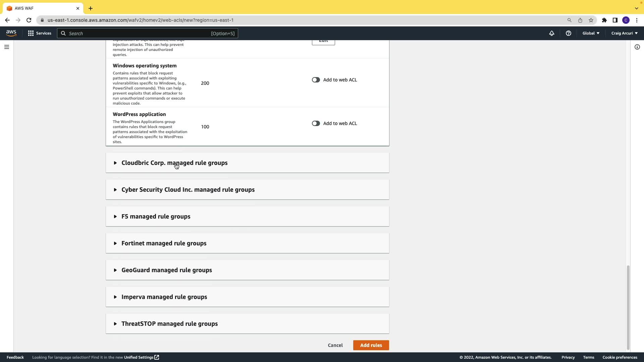Expand Cloudbric Corp. managed rule groups
Screen dimensions: 644x362
(174, 163)
